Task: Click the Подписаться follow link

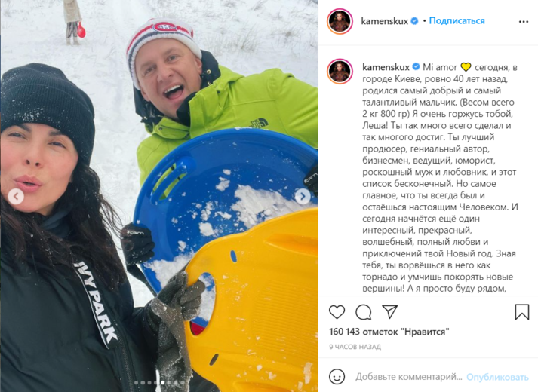Action: (457, 21)
